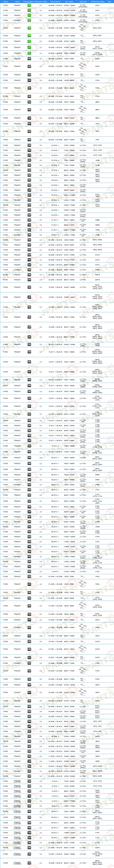Click ON diesel icon in the USR6, CYR5 row
114x868 pixels.
[29, 532]
